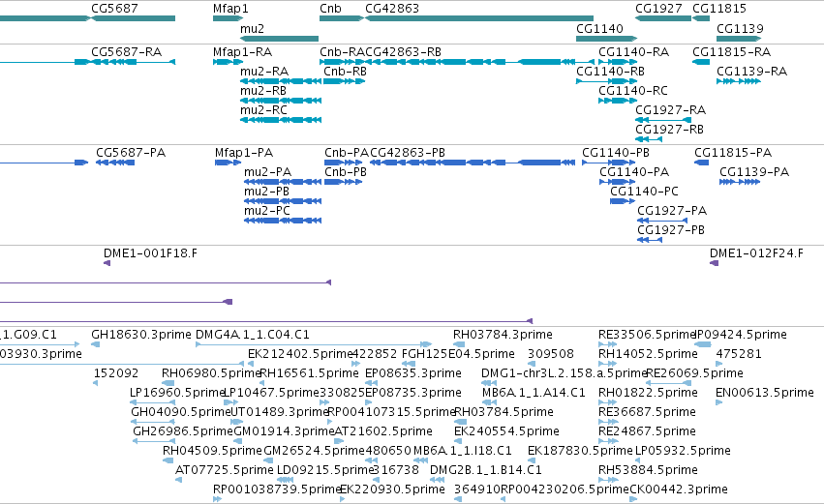Screen dimensions: 824x504
Task: Select the CG1140-PB protein label
Action: [x=616, y=153]
